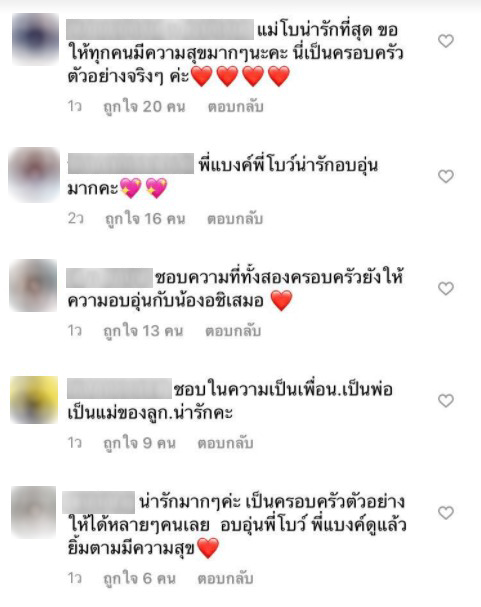The width and height of the screenshot is (481, 607).
Task: Open the yellow profile picture of fourth commenter
Action: [34, 400]
